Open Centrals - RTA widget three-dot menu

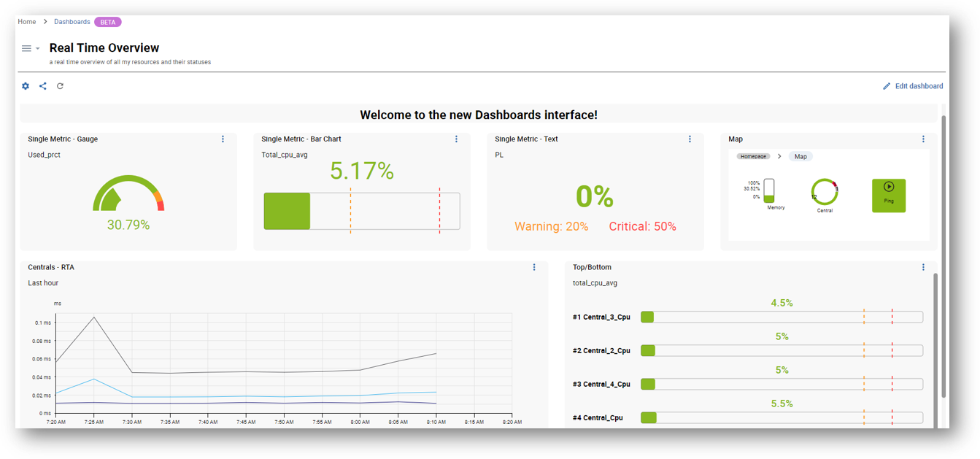point(534,268)
